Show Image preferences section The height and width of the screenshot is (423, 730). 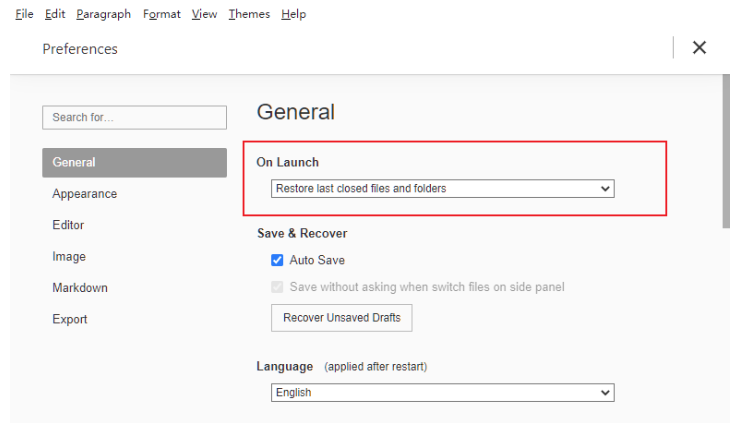pyautogui.click(x=69, y=257)
